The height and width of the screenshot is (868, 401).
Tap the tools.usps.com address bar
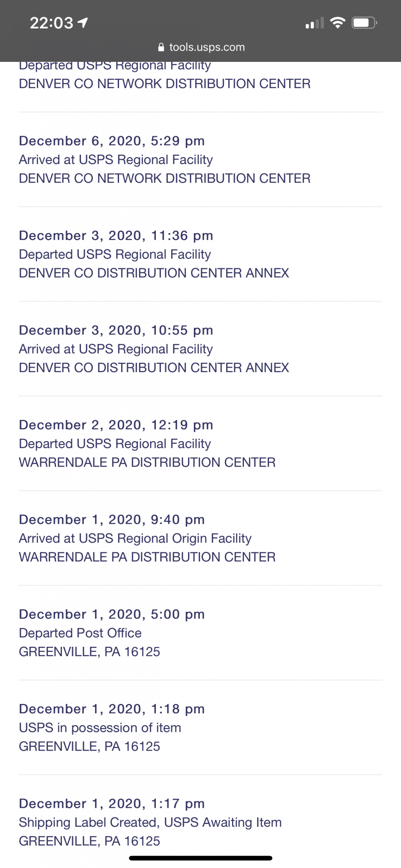(x=207, y=47)
